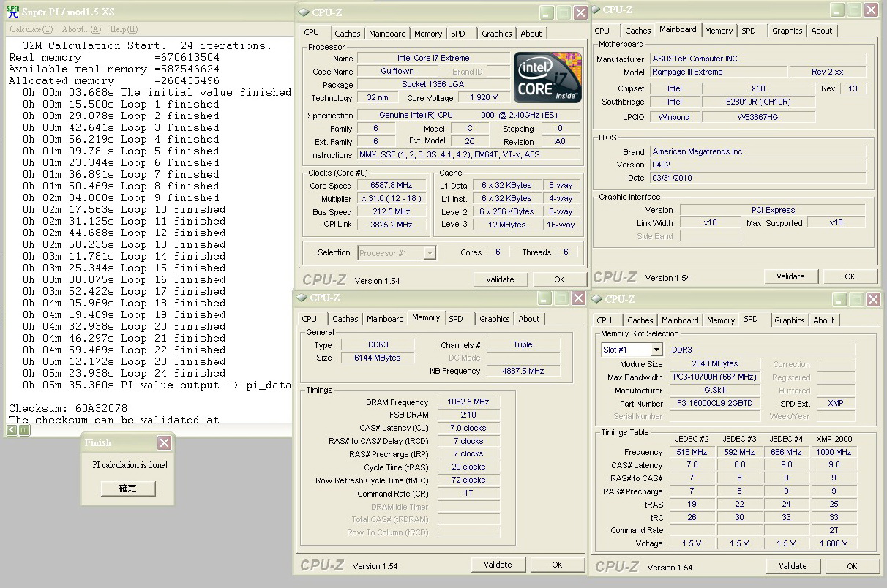Viewport: 887px width, 588px height.
Task: Open Graphics tab in processor window
Action: pyautogui.click(x=497, y=34)
